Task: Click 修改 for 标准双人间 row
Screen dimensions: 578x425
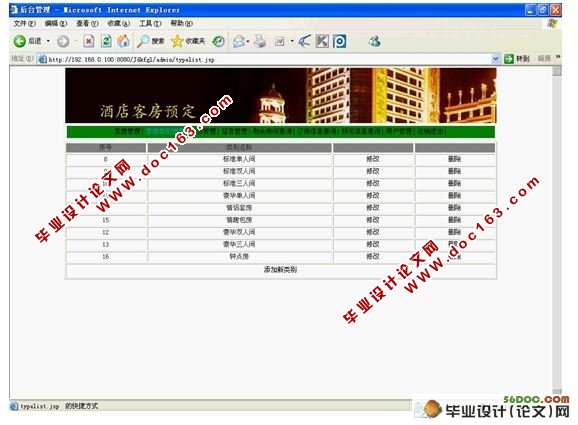Action: 373,171
